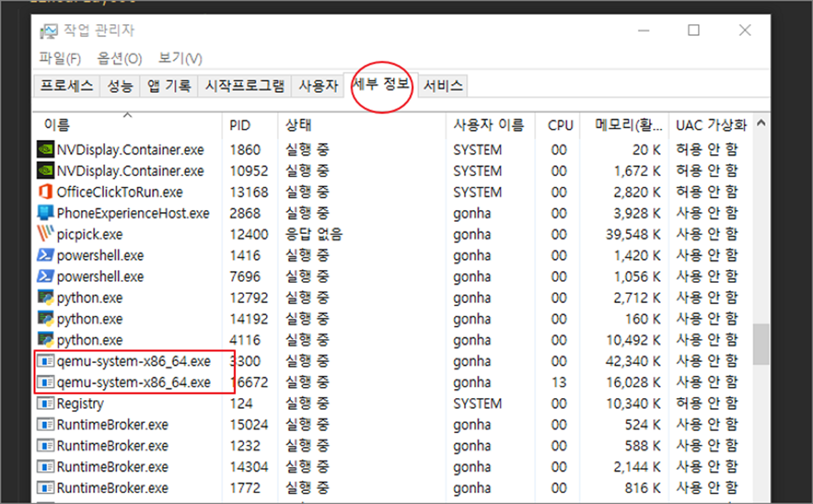Click the PID 12400 cell
Image resolution: width=813 pixels, height=504 pixels.
coord(248,234)
